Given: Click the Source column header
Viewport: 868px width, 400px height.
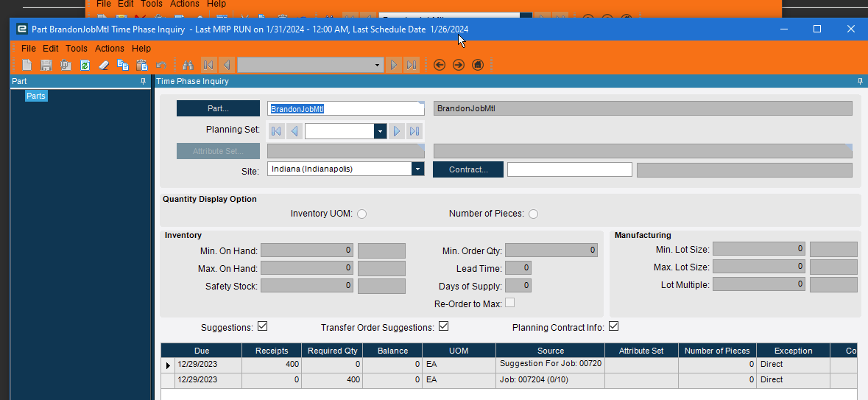Looking at the screenshot, I should [551, 351].
